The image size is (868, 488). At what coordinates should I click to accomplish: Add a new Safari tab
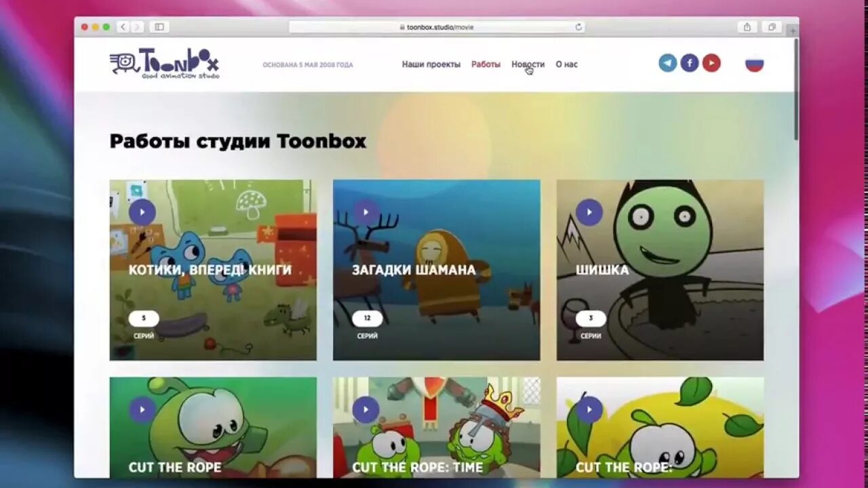pos(792,30)
